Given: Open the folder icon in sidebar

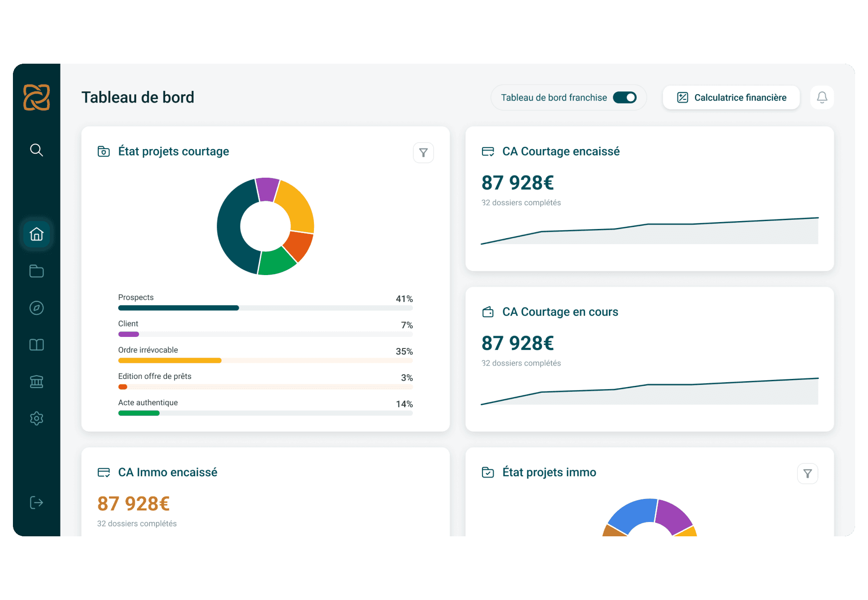Looking at the screenshot, I should coord(36,271).
